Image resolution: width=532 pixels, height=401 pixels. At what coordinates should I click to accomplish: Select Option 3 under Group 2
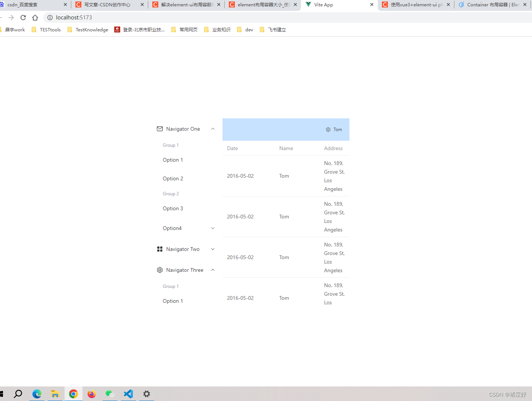(172, 208)
